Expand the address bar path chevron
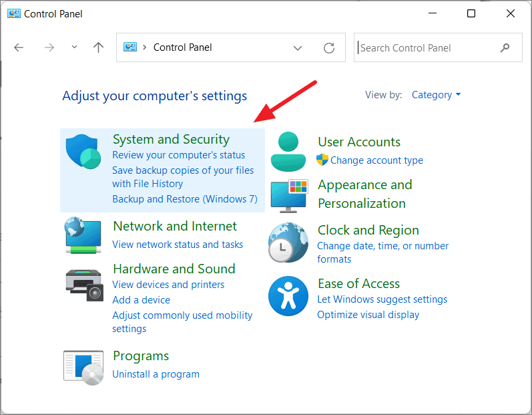532x415 pixels. tap(145, 47)
